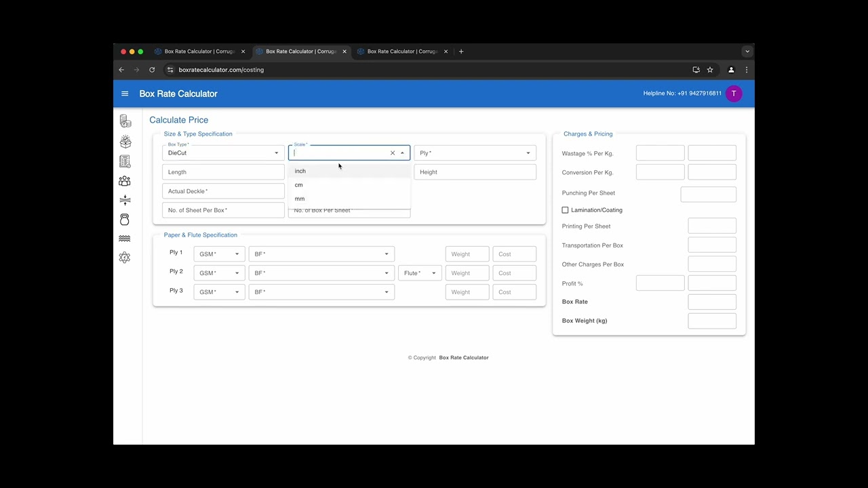Image resolution: width=868 pixels, height=488 pixels.
Task: Click the first Conversion Per Kg field
Action: [660, 172]
